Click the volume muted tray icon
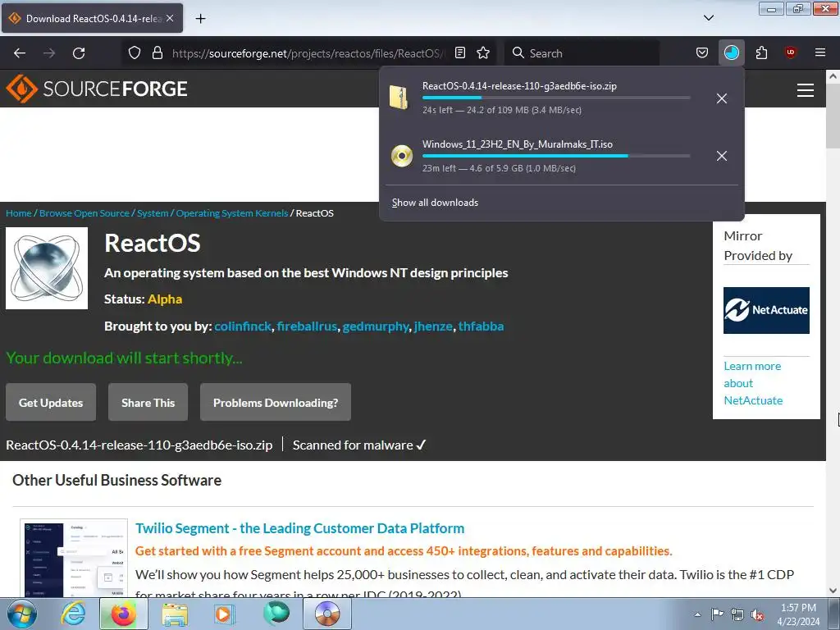 click(x=757, y=614)
